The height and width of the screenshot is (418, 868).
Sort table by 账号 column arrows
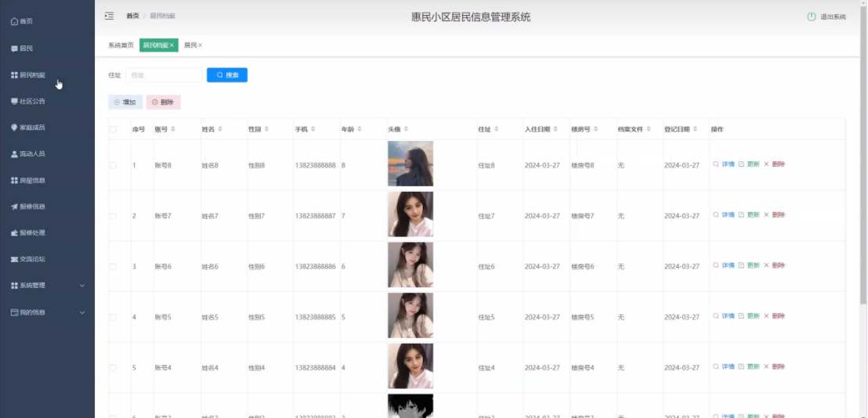pyautogui.click(x=173, y=129)
